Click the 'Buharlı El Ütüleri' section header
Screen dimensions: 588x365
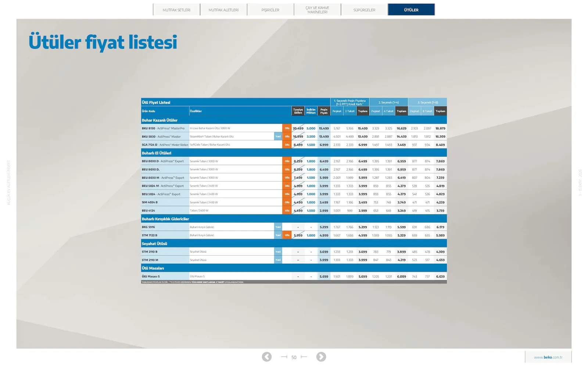point(157,153)
